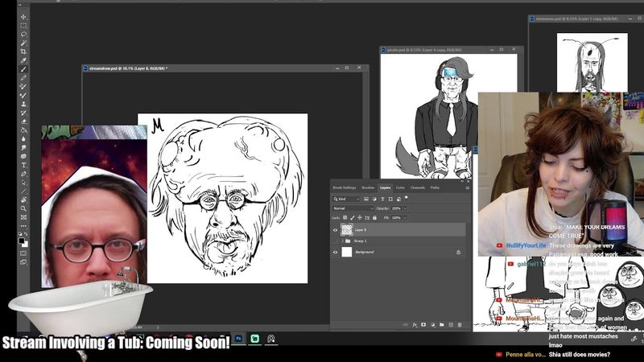Open the Opacity slider dropdown arrow
Screen dimensions: 644x362
pyautogui.click(x=405, y=208)
